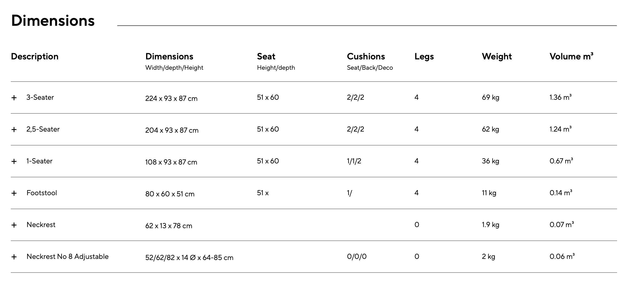Expand the 1-Seater row plus icon
The image size is (644, 286).
14,162
